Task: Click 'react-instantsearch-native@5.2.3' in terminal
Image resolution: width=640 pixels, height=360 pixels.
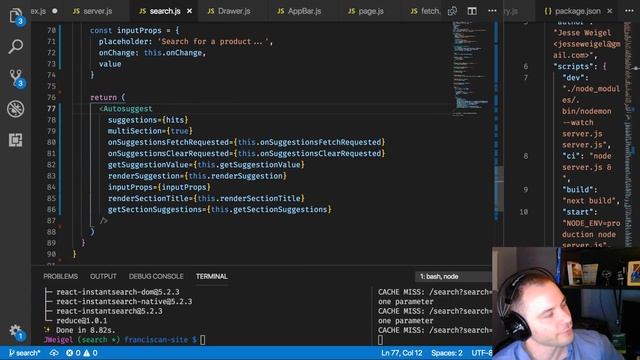Action: click(124, 301)
